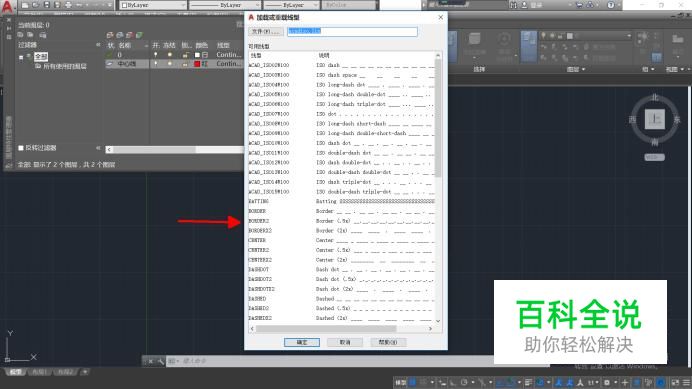Viewport: 692px width, 389px height.
Task: Close the command line with its x icon
Action: (150, 361)
